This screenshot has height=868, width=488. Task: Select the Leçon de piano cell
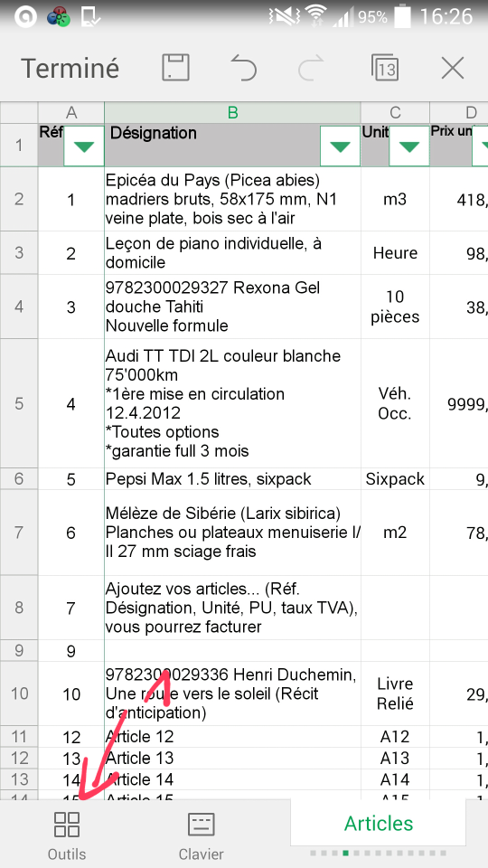[232, 253]
